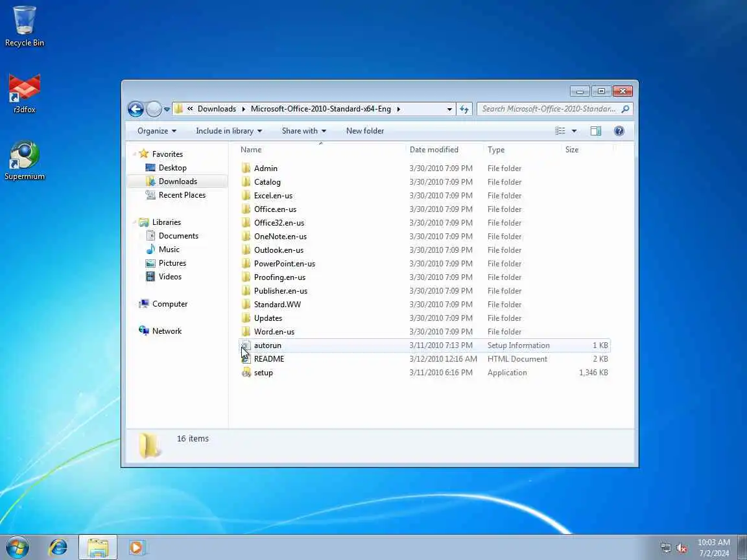The width and height of the screenshot is (747, 560).
Task: Click the New folder button
Action: 365,131
